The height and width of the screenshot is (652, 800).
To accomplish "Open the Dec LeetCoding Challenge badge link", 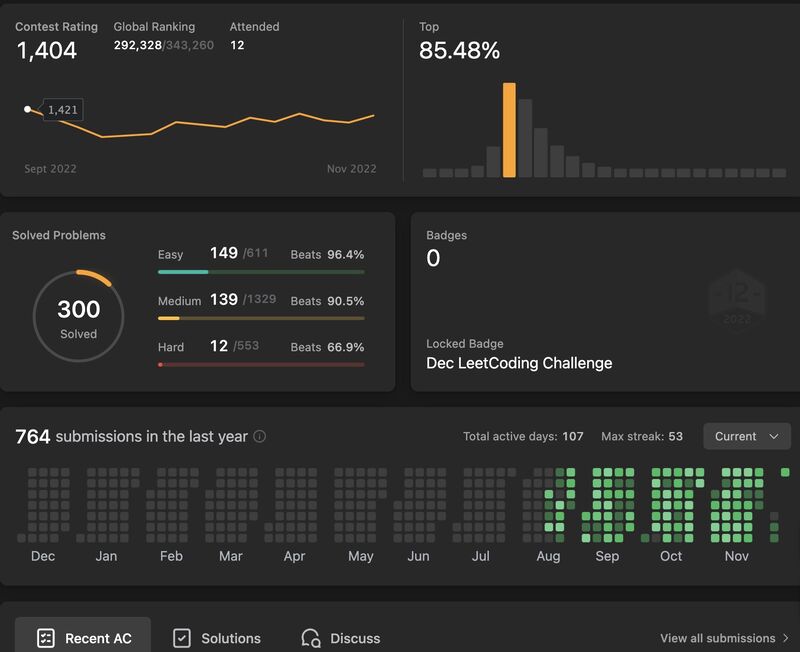I will pos(519,363).
